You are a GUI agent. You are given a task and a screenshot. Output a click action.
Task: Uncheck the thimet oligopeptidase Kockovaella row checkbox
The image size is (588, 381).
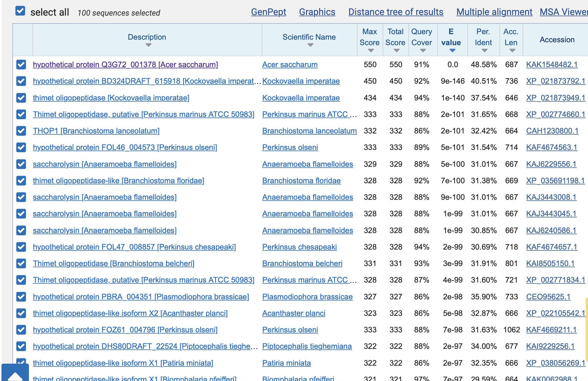coord(21,98)
